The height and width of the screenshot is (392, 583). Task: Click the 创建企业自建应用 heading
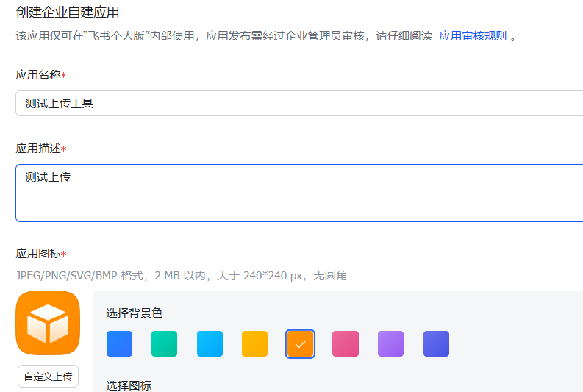(68, 13)
